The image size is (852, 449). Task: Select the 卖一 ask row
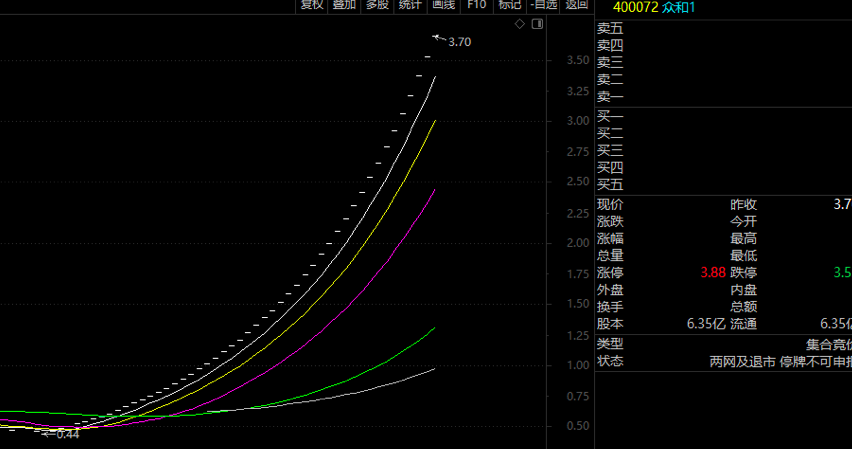click(x=723, y=97)
